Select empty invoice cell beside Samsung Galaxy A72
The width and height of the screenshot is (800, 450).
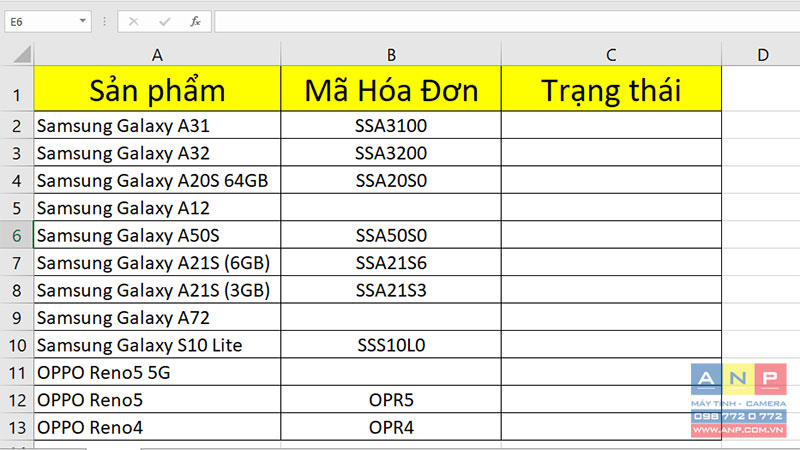pos(391,317)
